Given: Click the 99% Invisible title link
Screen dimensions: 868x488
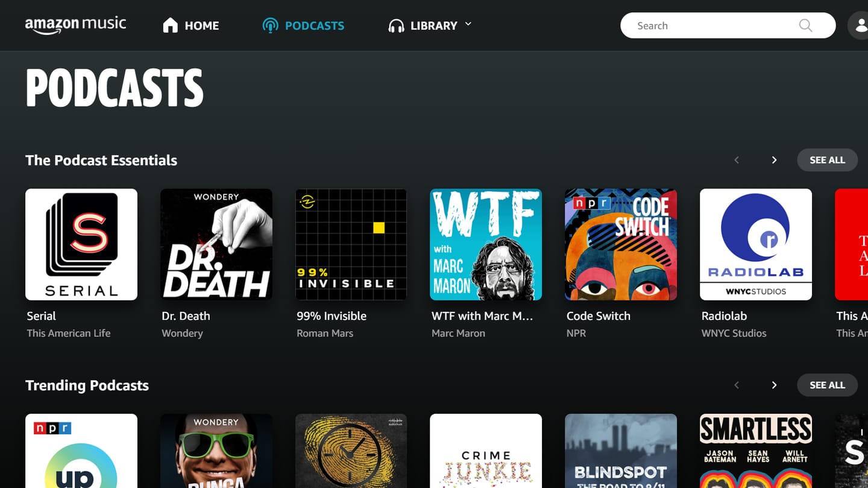Looking at the screenshot, I should click(332, 316).
